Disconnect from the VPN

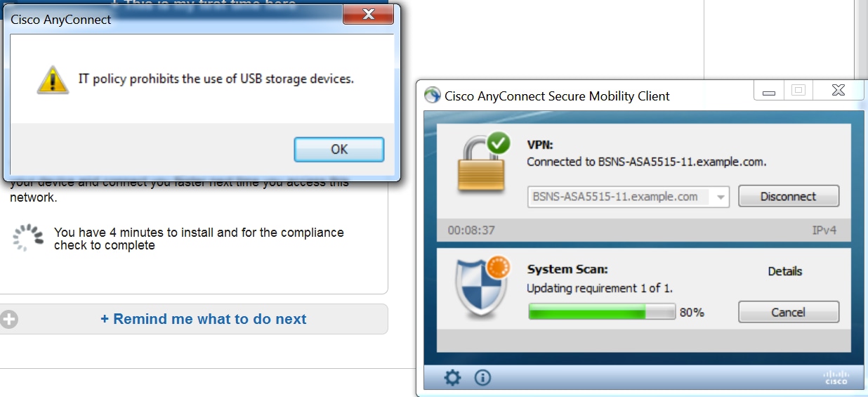(789, 197)
